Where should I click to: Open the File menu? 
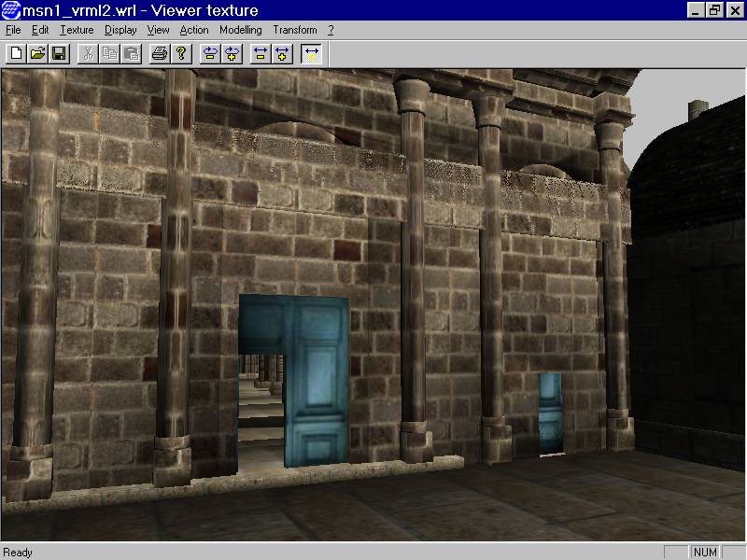tap(13, 30)
